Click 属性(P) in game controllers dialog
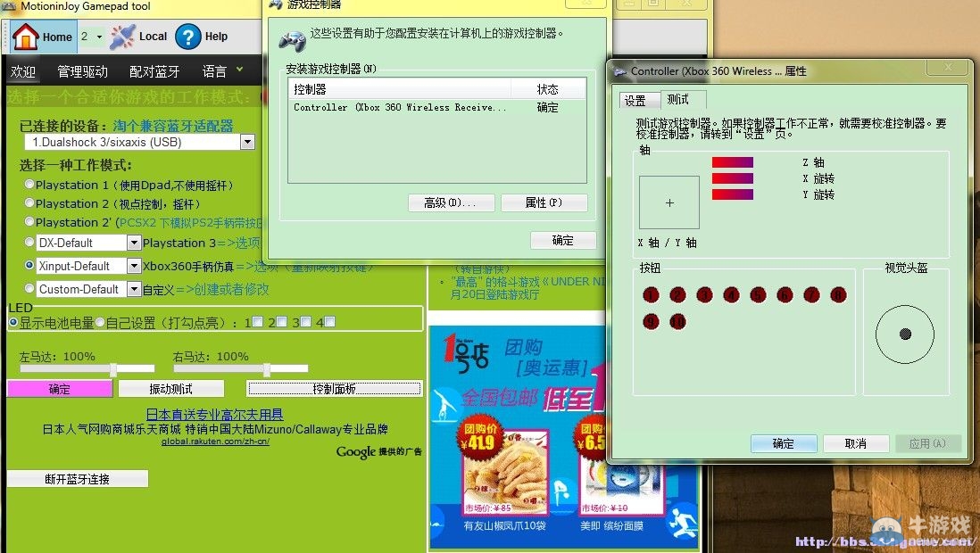Viewport: 980px width, 553px height. click(x=544, y=202)
